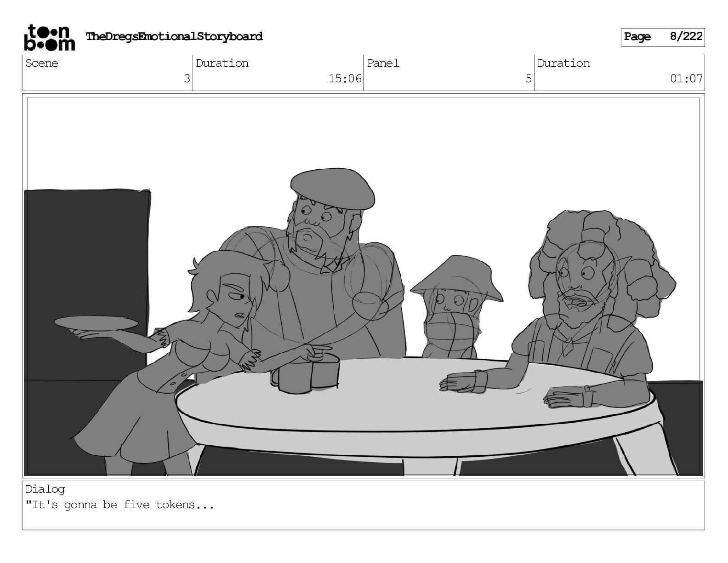Screen dimensions: 728x563
Task: Click the storyboard panel drawing
Action: [363, 286]
